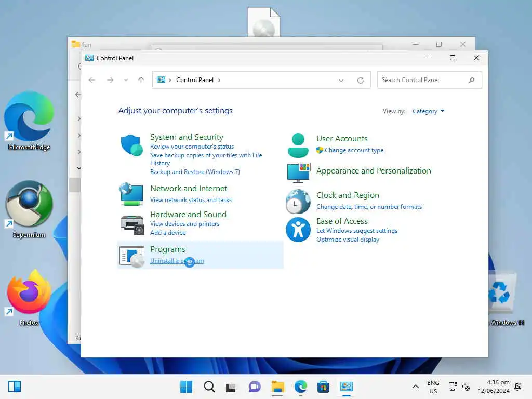Open taskbar Search
Image resolution: width=532 pixels, height=399 pixels.
point(209,387)
